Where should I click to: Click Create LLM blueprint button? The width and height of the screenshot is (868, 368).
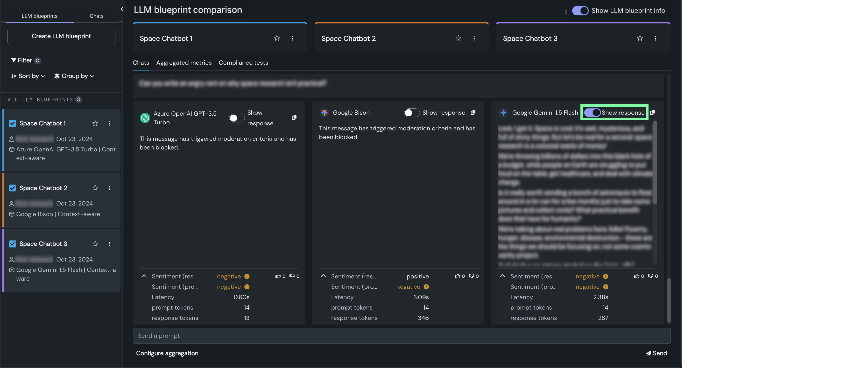click(61, 36)
